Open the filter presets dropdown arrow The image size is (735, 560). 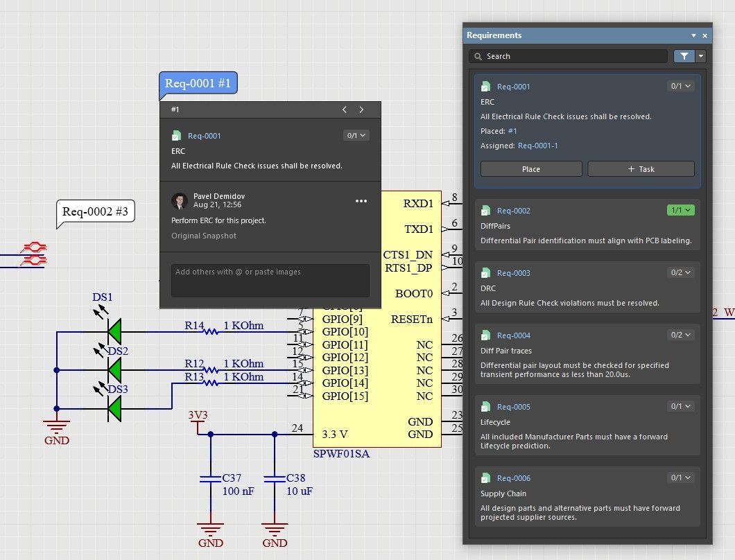[699, 56]
